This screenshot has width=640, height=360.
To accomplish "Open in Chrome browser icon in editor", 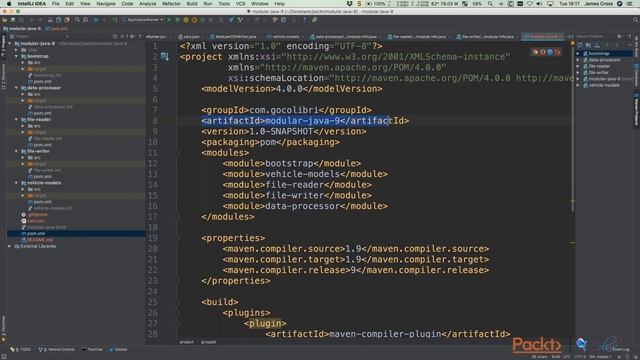I will tap(535, 52).
